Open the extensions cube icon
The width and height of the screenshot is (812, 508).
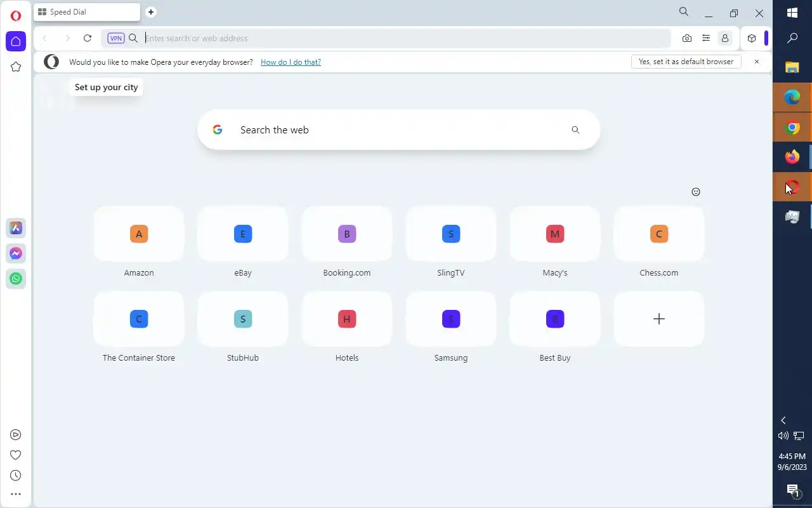pyautogui.click(x=752, y=38)
